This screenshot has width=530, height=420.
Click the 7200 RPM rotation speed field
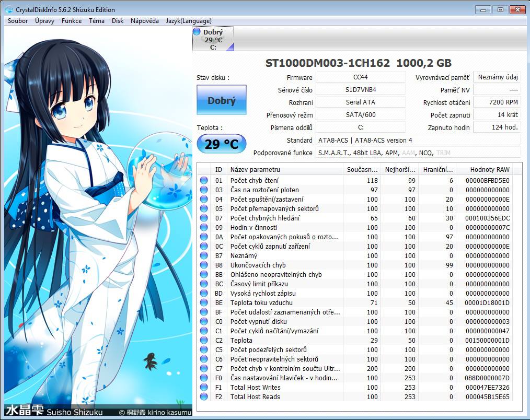point(497,102)
